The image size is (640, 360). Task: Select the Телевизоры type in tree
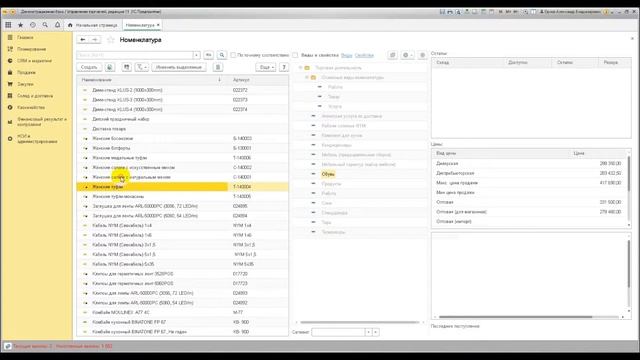click(x=333, y=232)
